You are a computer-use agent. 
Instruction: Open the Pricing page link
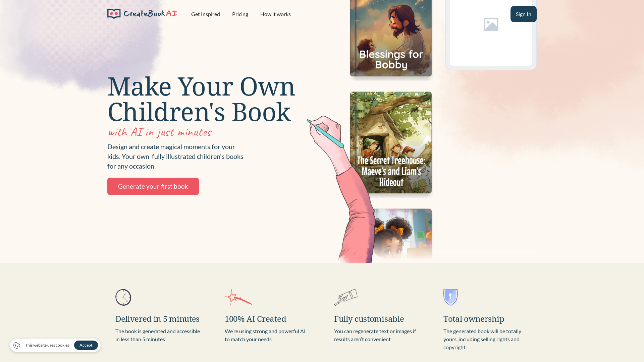click(x=240, y=14)
